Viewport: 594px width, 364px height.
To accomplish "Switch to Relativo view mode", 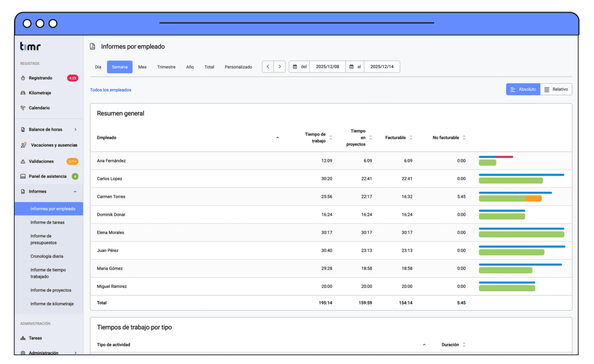I will [x=556, y=90].
